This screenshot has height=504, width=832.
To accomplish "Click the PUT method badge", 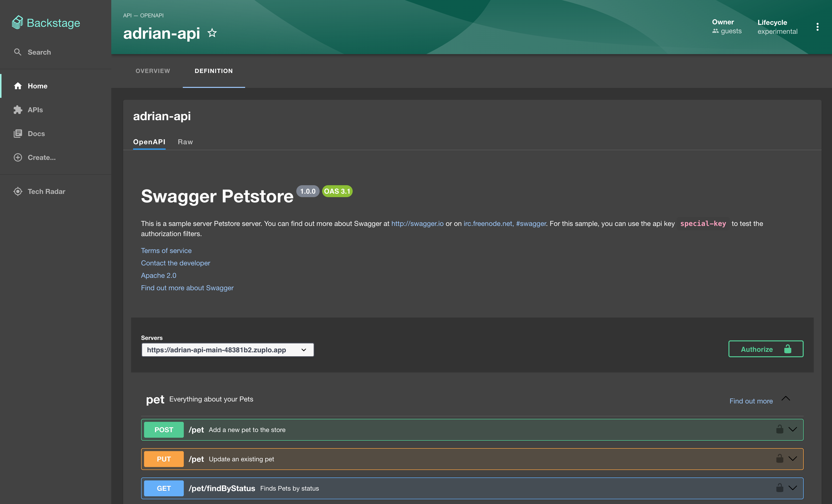I will [x=164, y=459].
